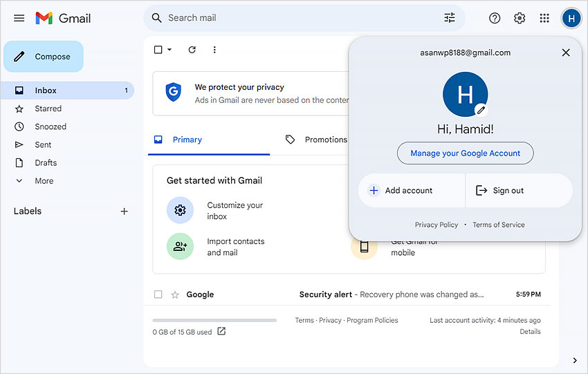
Task: Click the 5:59 PM email timestamp
Action: tap(528, 294)
